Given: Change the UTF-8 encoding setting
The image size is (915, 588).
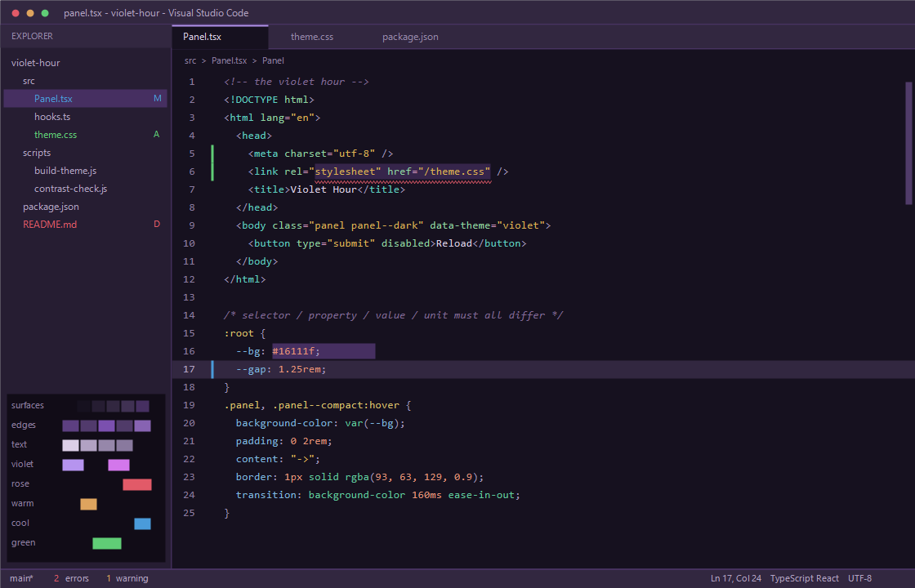Looking at the screenshot, I should pyautogui.click(x=859, y=579).
